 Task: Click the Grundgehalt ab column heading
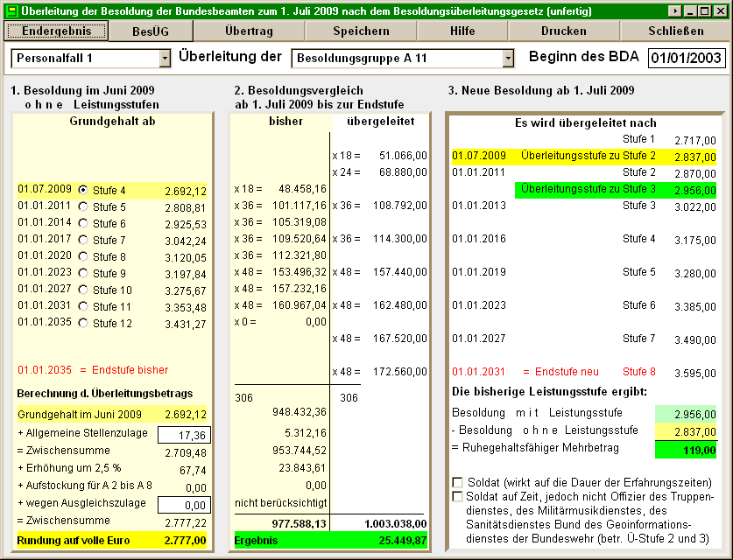(x=112, y=122)
